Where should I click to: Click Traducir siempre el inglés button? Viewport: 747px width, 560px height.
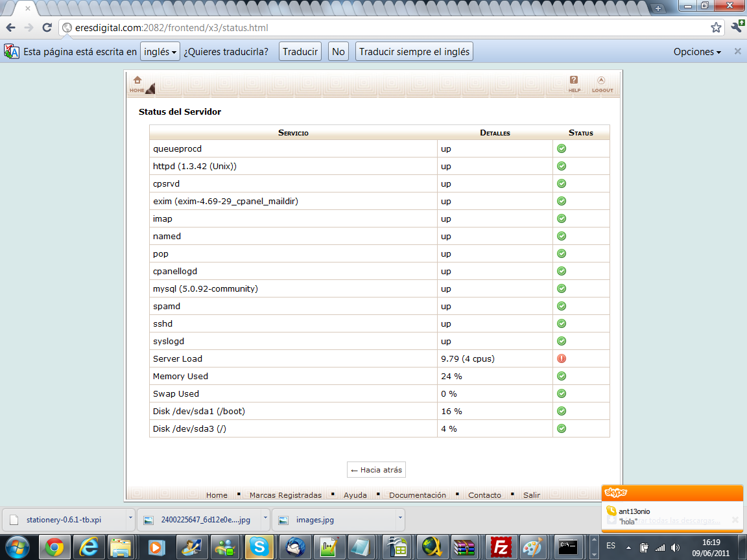click(414, 52)
